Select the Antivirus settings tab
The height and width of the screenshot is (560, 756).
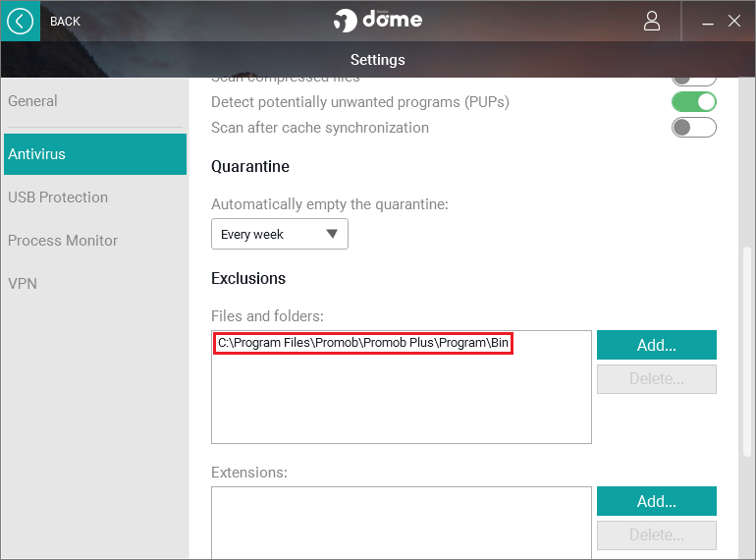tap(95, 154)
